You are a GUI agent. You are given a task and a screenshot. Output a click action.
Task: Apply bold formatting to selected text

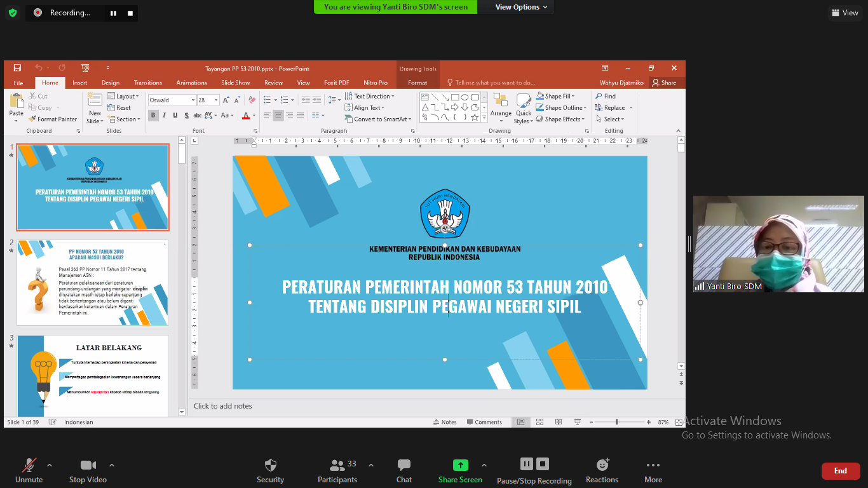tap(153, 115)
